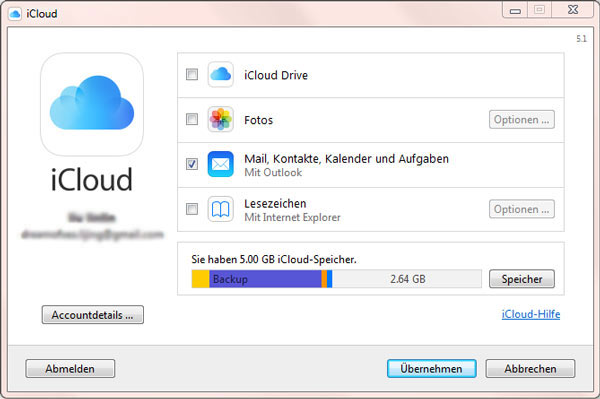This screenshot has width=600, height=399.
Task: Click the small iCloud title bar icon
Action: click(x=15, y=14)
